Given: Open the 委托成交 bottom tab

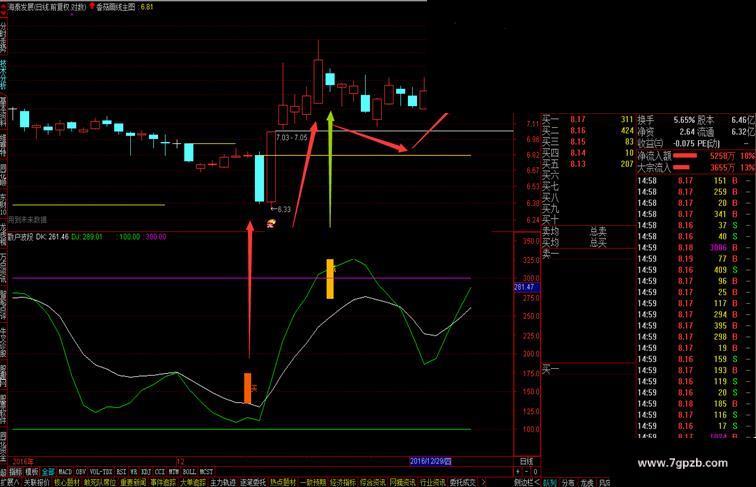Looking at the screenshot, I should (x=462, y=482).
